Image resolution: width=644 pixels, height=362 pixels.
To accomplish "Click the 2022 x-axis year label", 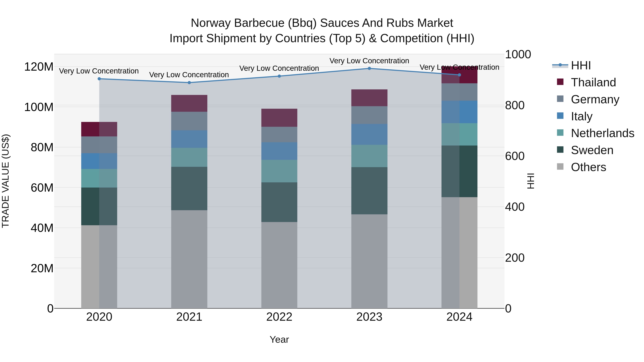I will click(279, 317).
